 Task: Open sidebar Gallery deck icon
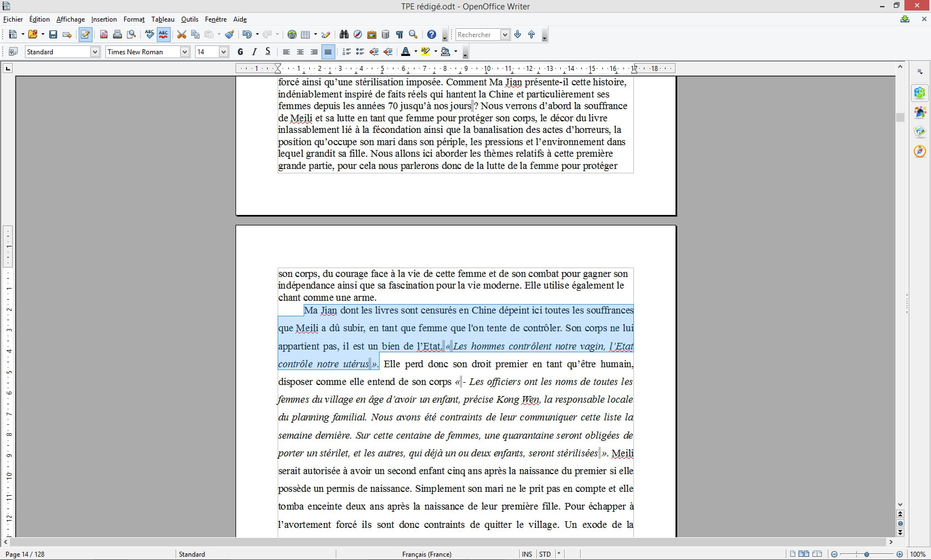pos(920,132)
